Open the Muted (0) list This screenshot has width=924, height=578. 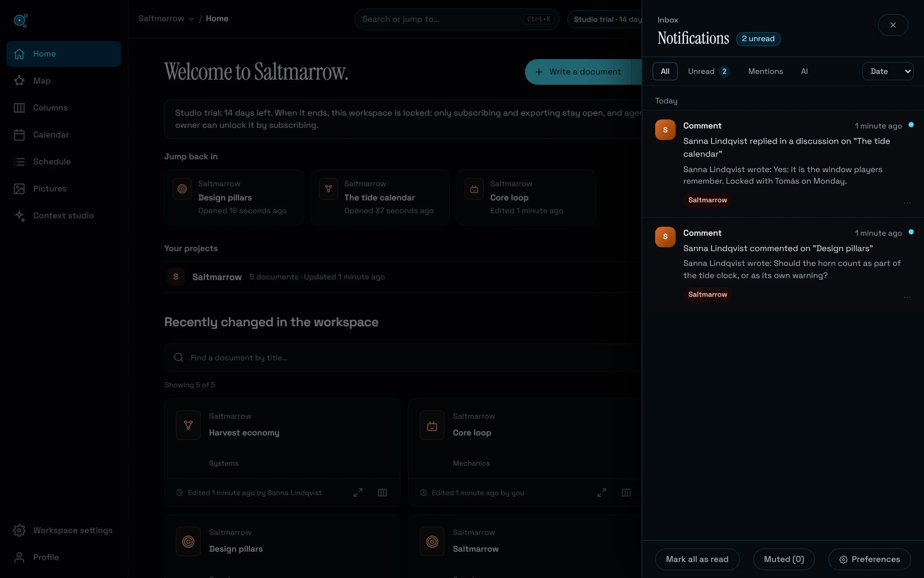pos(784,559)
